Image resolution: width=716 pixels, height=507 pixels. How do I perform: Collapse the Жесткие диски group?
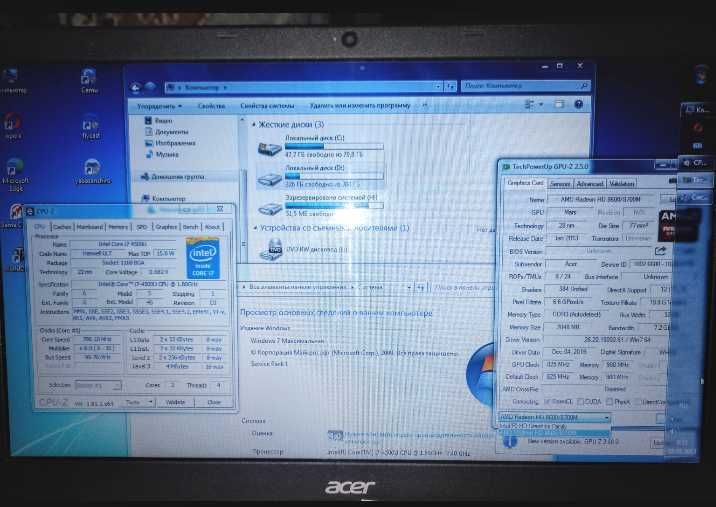coord(254,124)
